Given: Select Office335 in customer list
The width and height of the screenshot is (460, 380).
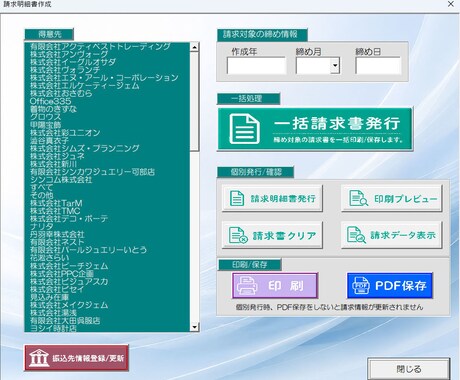Looking at the screenshot, I should (107, 101).
